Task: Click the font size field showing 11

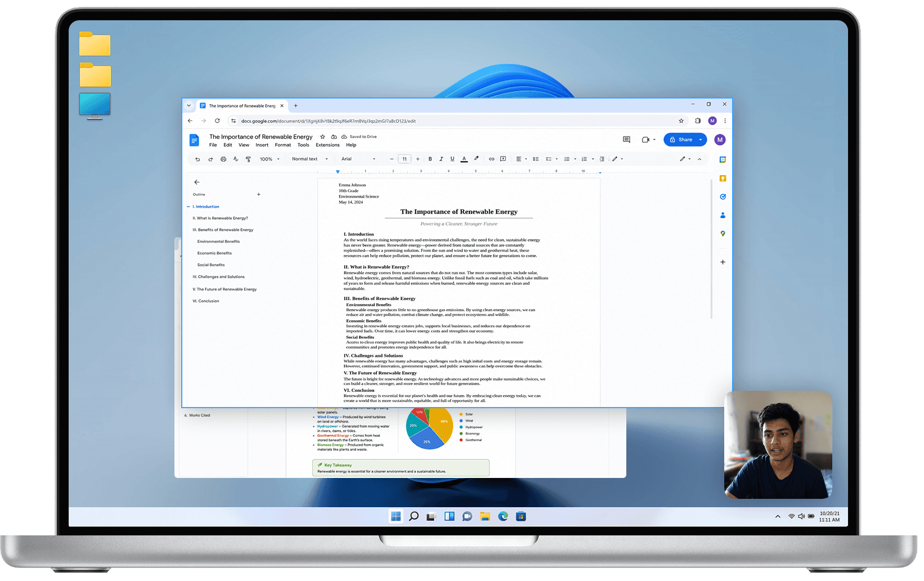Action: (405, 159)
